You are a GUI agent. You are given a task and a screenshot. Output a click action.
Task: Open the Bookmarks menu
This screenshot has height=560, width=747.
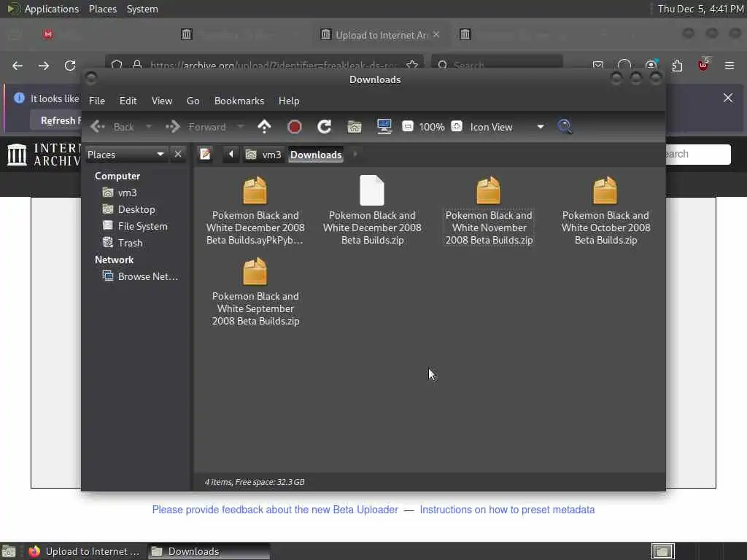[x=239, y=101]
